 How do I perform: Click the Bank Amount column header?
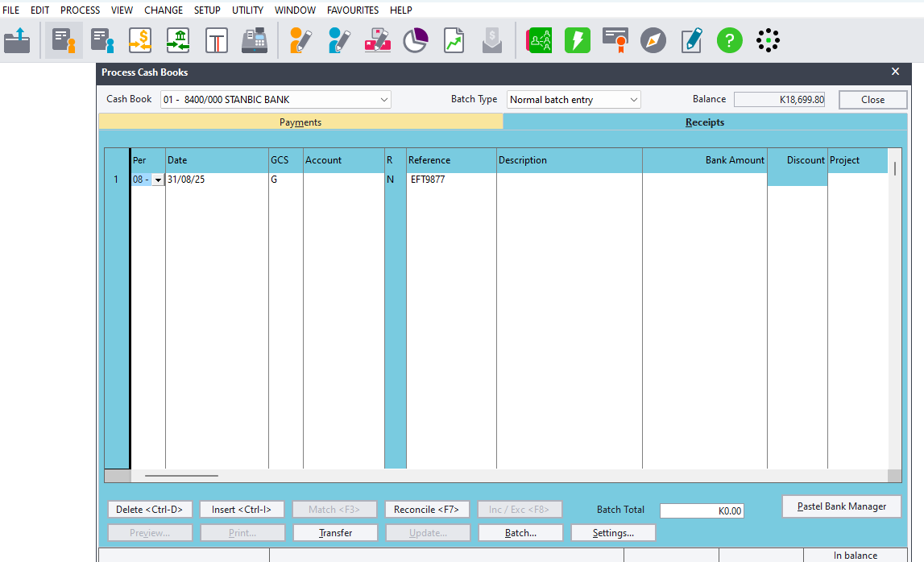[x=705, y=160]
